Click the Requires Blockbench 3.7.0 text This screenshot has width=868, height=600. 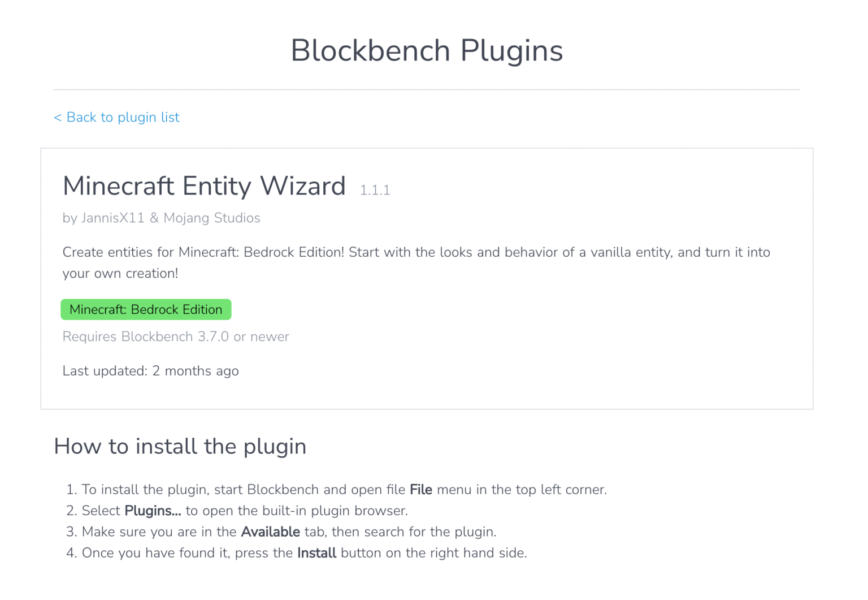click(x=175, y=336)
